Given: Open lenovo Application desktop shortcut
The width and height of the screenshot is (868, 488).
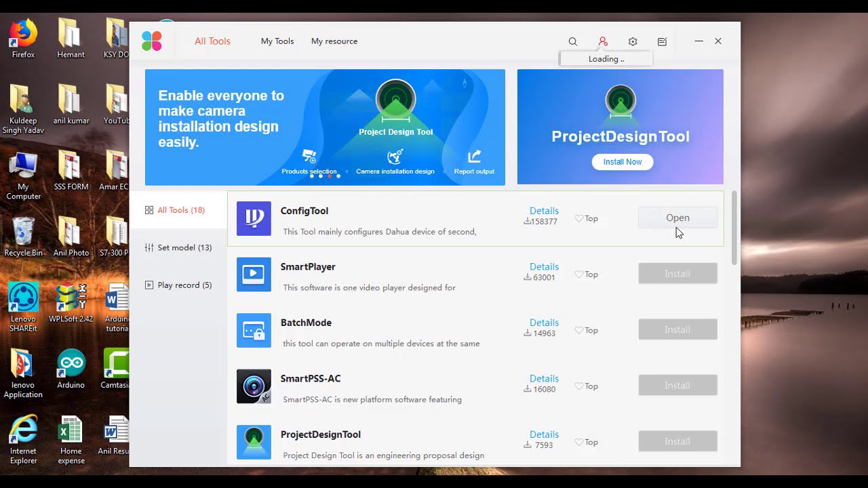Looking at the screenshot, I should click(23, 374).
